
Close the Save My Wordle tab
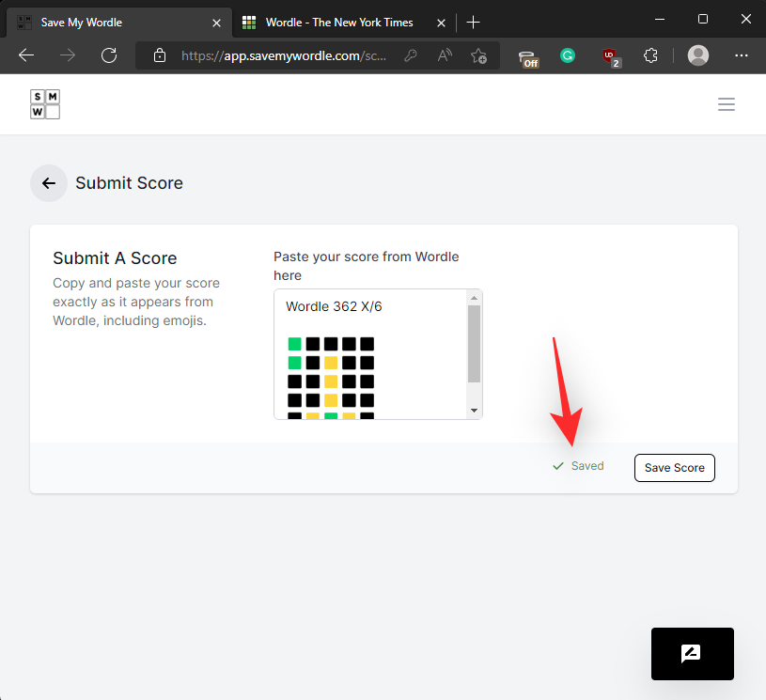coord(216,23)
